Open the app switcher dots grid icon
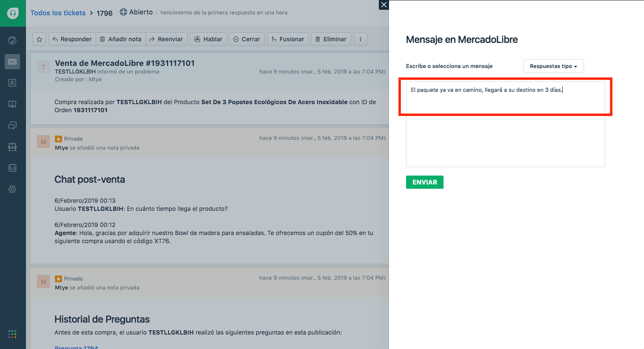This screenshot has width=644, height=349. coord(12,334)
